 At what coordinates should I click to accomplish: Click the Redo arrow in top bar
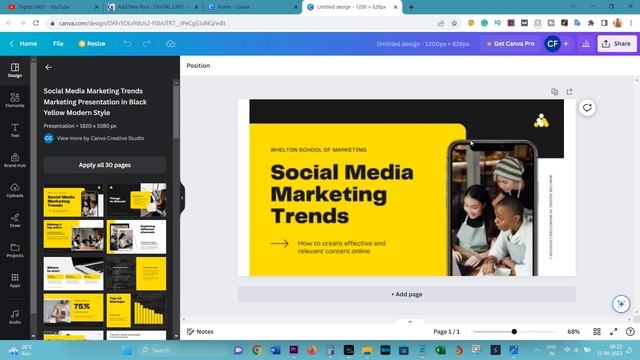(147, 44)
